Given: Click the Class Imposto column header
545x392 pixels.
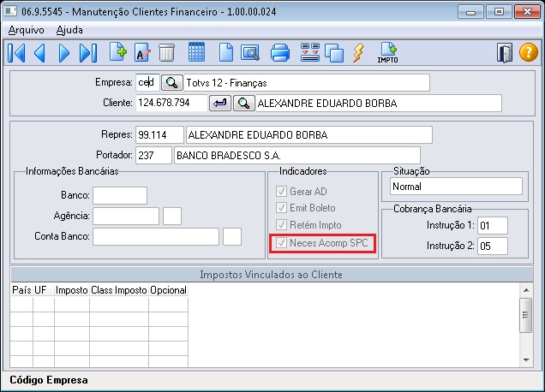Looking at the screenshot, I should point(119,290).
